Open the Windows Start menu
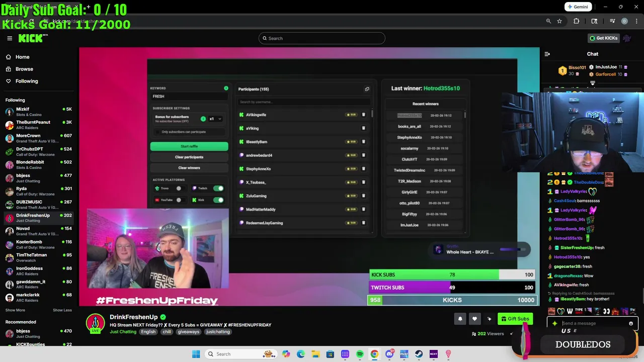This screenshot has width=644, height=362. [x=196, y=354]
